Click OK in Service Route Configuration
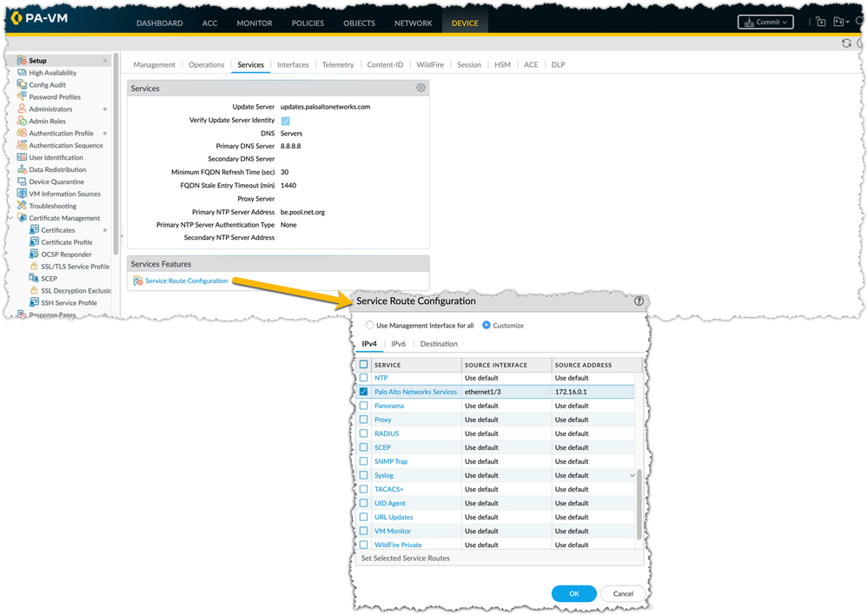Image resolution: width=868 pixels, height=615 pixels. click(574, 593)
